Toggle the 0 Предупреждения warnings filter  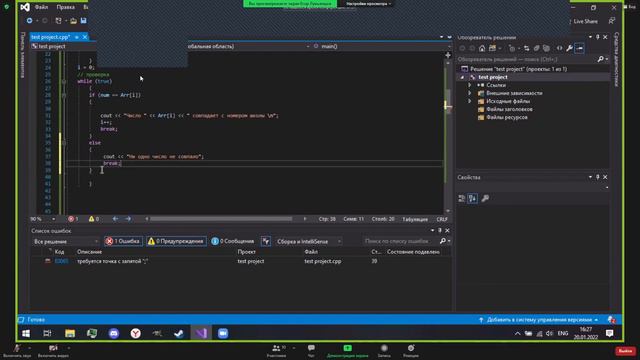176,241
